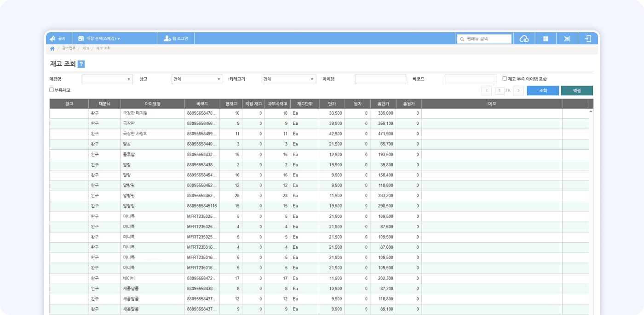Open the 매장 선택(스패컴) store menu
The image size is (644, 315).
tap(99, 39)
